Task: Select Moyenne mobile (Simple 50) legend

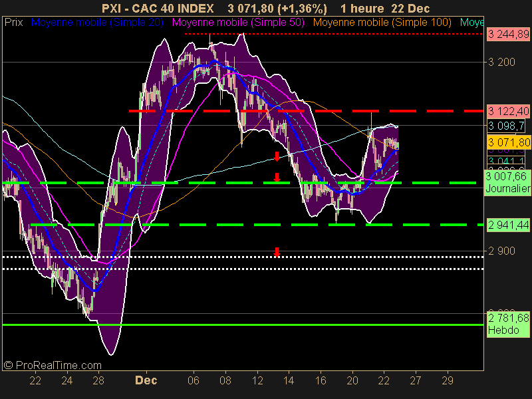Action: [238, 23]
